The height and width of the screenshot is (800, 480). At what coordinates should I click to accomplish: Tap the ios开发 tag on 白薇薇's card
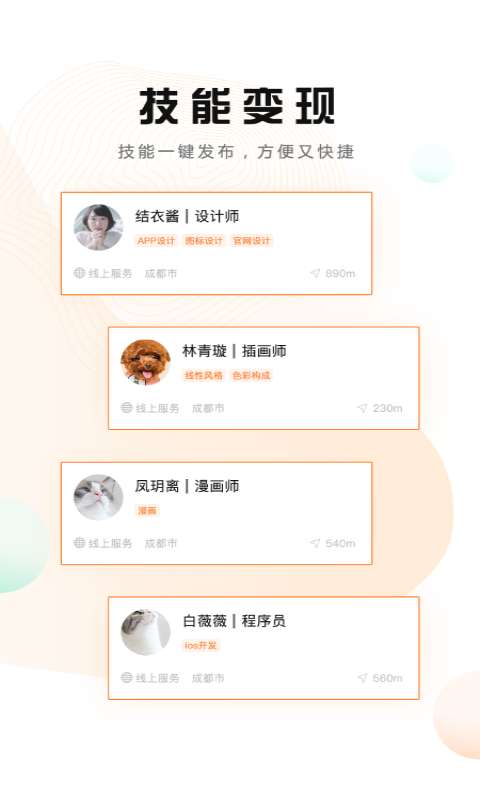pyautogui.click(x=200, y=645)
